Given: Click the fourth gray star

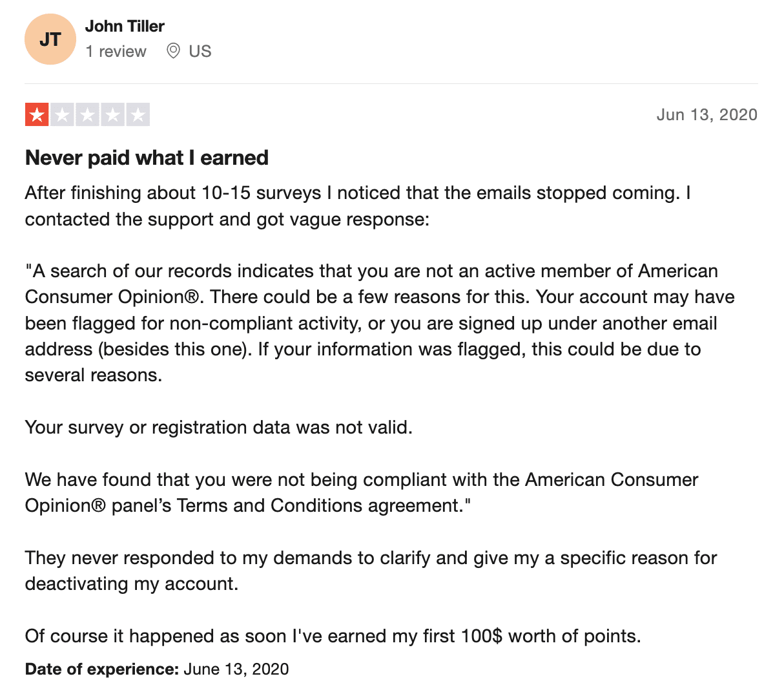Looking at the screenshot, I should click(x=112, y=115).
